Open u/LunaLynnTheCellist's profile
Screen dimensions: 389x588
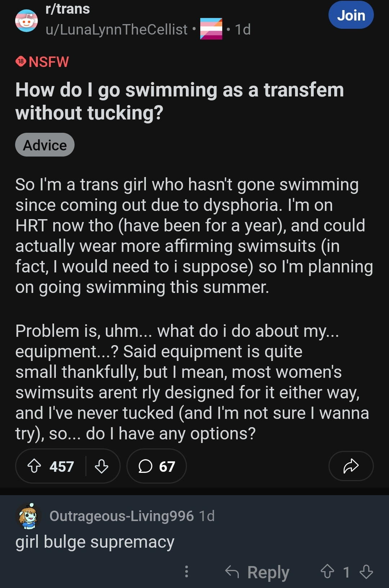pos(116,30)
